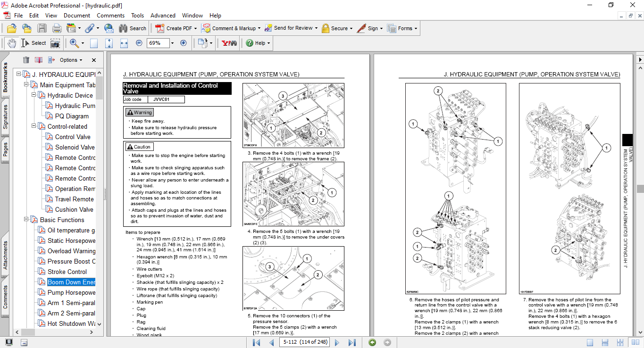The image size is (644, 348).
Task: Open the bookmarks Options dropdown
Action: coord(71,60)
